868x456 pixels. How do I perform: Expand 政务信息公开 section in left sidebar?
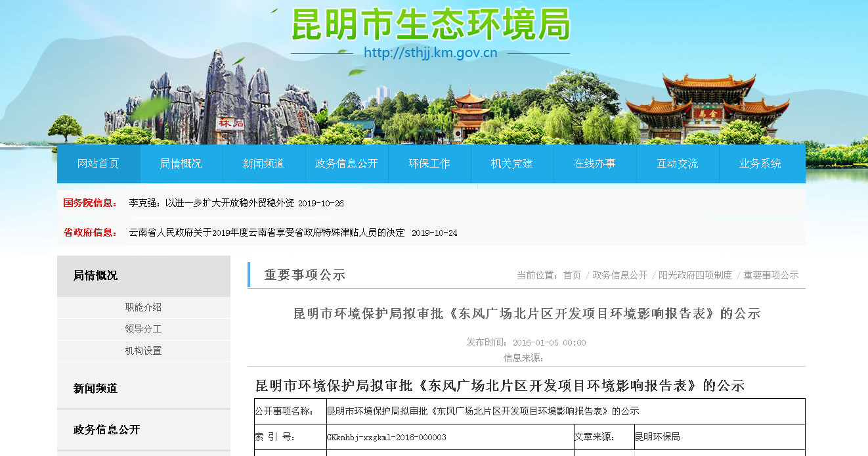107,429
